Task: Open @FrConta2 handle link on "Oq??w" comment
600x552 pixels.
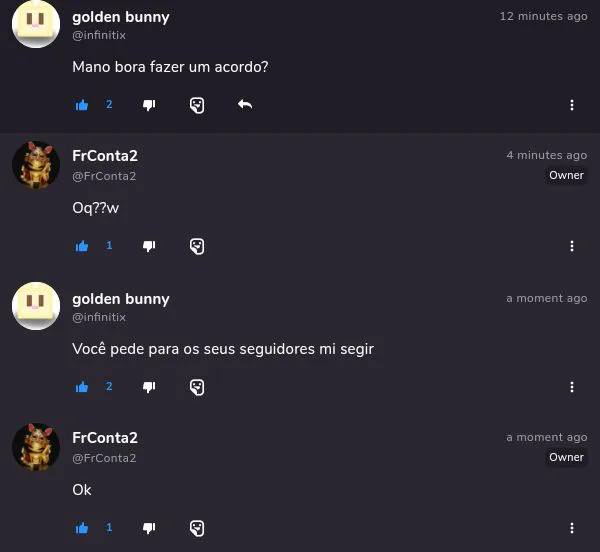Action: 104,176
